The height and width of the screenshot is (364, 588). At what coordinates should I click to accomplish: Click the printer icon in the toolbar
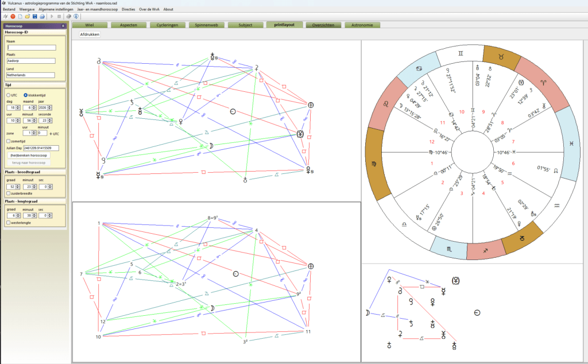point(42,17)
